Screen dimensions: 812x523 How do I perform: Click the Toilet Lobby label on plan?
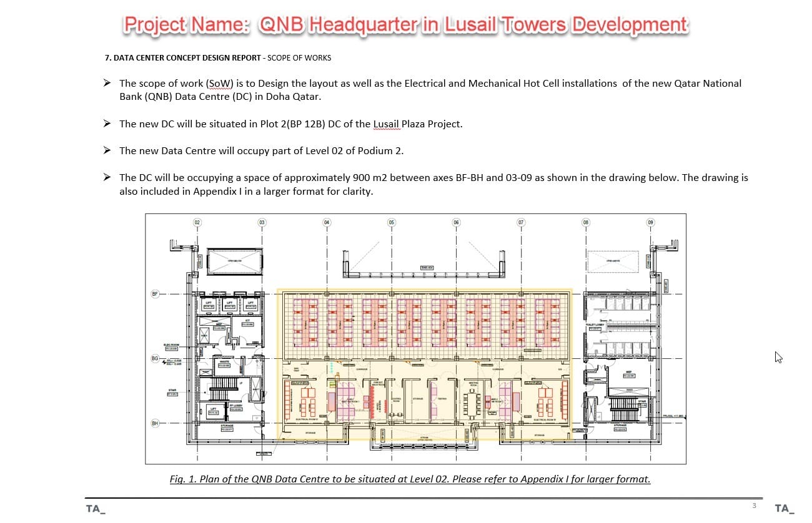pyautogui.click(x=593, y=325)
